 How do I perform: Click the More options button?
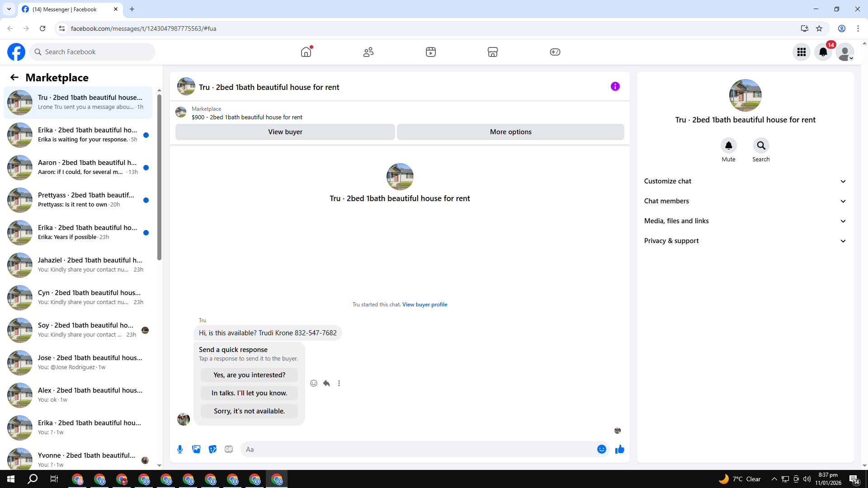[511, 132]
